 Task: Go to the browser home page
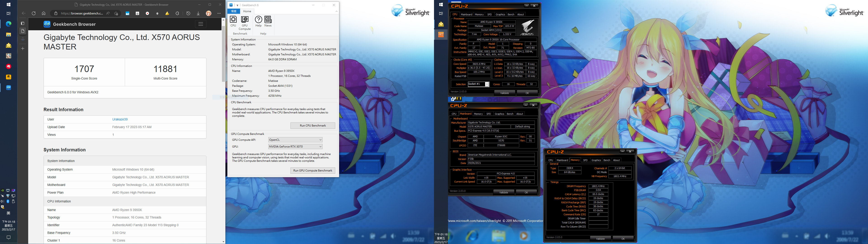[x=43, y=14]
